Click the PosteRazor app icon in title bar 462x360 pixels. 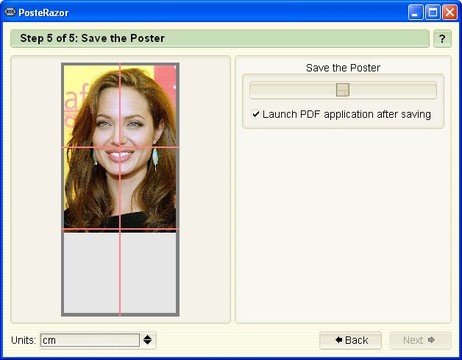[10, 12]
